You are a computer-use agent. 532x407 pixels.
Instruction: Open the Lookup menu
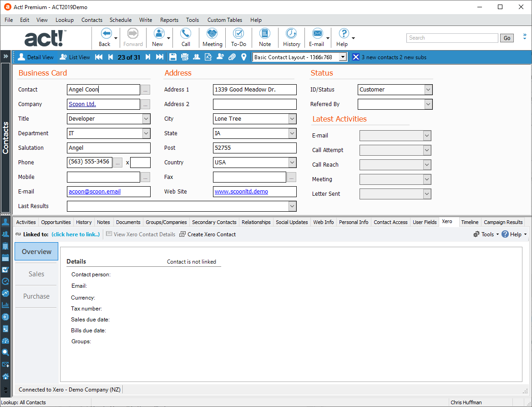tap(65, 20)
